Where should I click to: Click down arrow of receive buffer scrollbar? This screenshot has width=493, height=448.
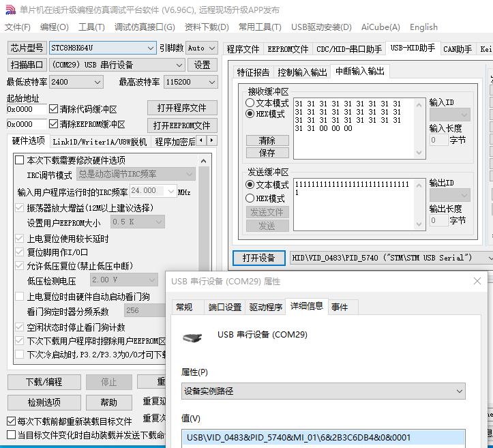point(419,153)
